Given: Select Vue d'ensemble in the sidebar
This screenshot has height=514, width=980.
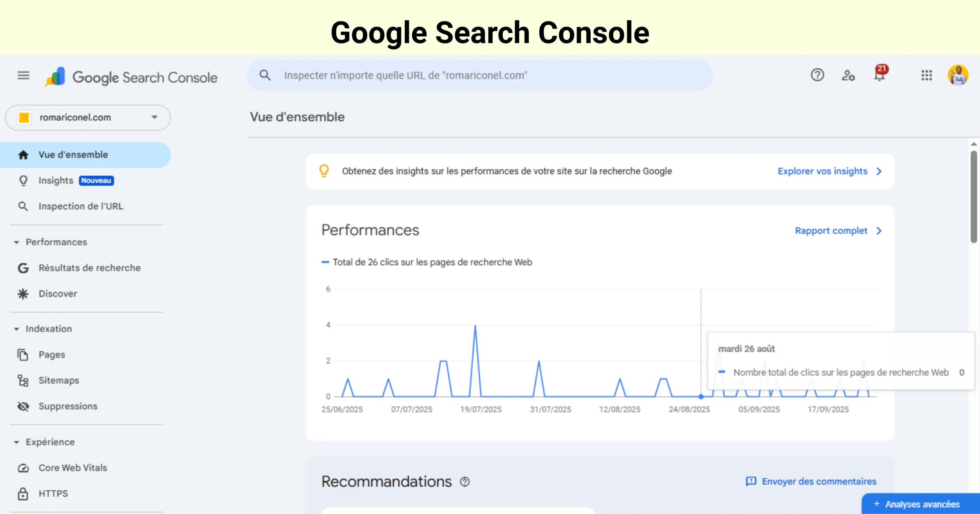Looking at the screenshot, I should (x=72, y=155).
